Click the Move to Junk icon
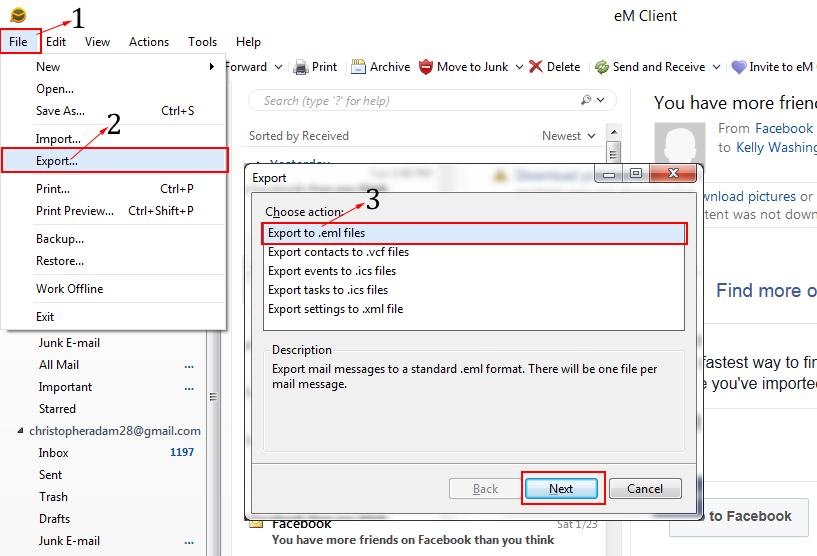This screenshot has height=556, width=817. click(426, 67)
